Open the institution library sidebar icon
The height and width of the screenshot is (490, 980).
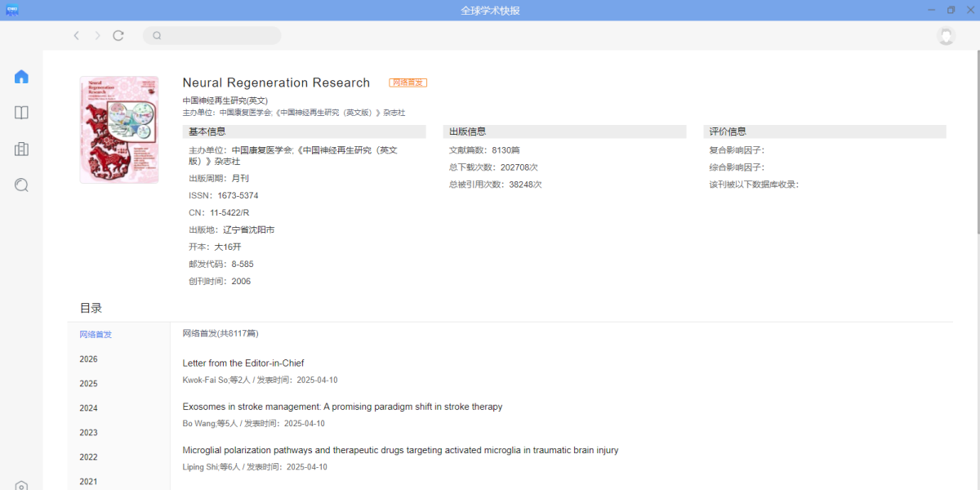click(x=21, y=149)
